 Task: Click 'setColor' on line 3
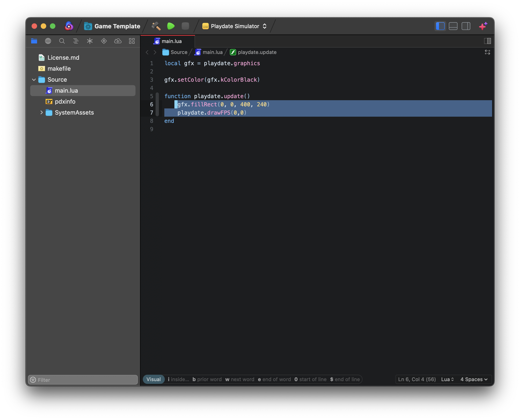coord(191,80)
